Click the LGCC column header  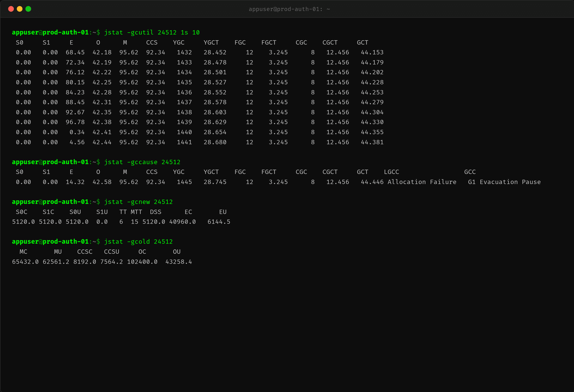pyautogui.click(x=391, y=172)
